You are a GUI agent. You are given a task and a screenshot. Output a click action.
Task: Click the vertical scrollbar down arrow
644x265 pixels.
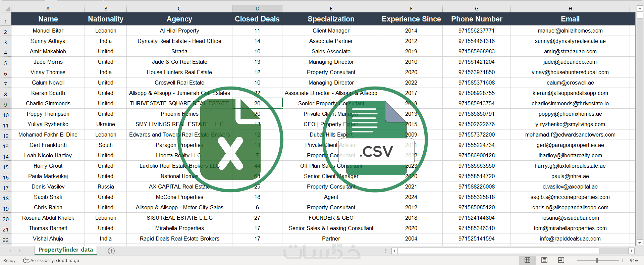[640, 243]
